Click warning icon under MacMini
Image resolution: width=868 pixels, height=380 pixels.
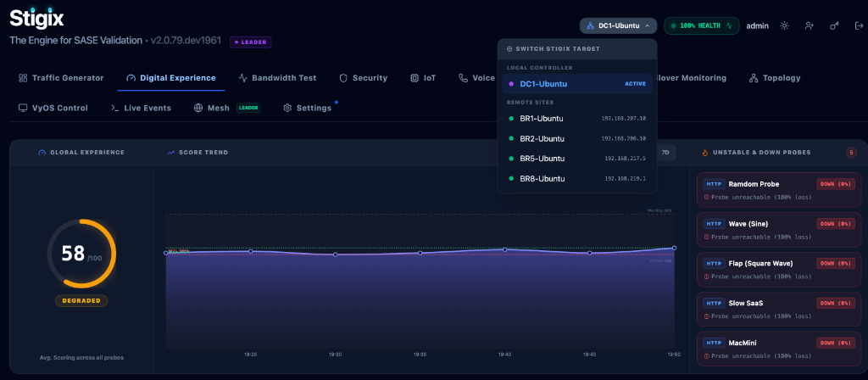tap(706, 356)
